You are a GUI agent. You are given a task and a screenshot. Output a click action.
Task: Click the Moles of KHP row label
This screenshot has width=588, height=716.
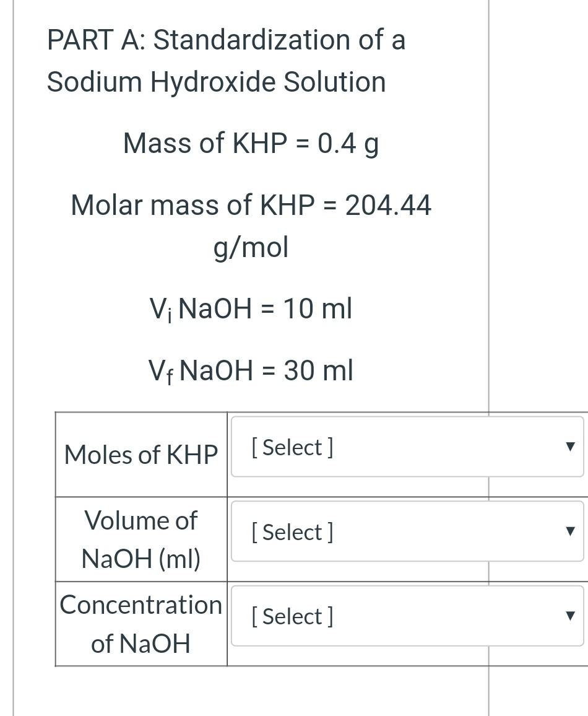(x=141, y=455)
